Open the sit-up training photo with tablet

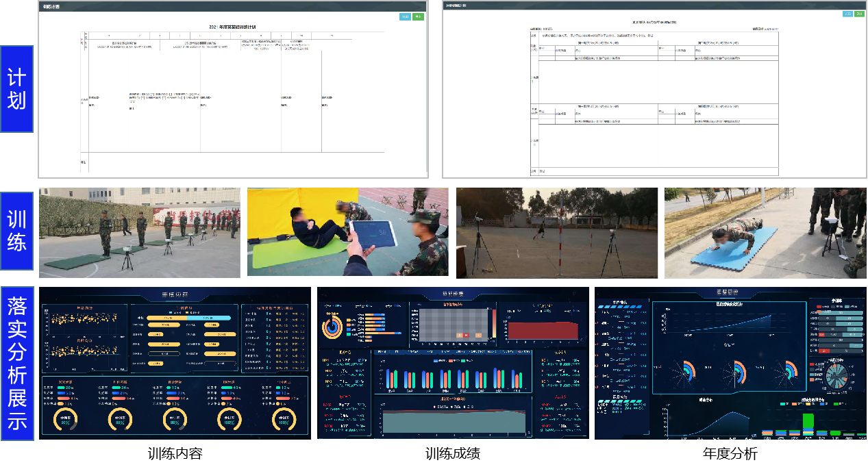coord(347,232)
